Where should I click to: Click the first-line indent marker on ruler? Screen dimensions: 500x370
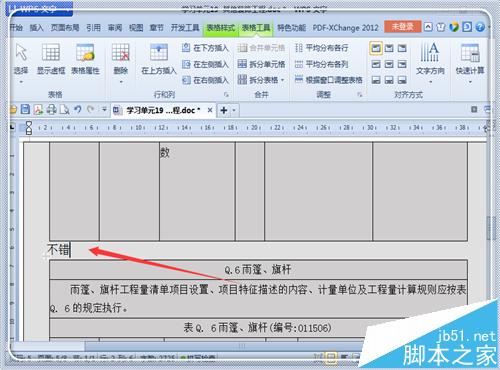click(29, 124)
